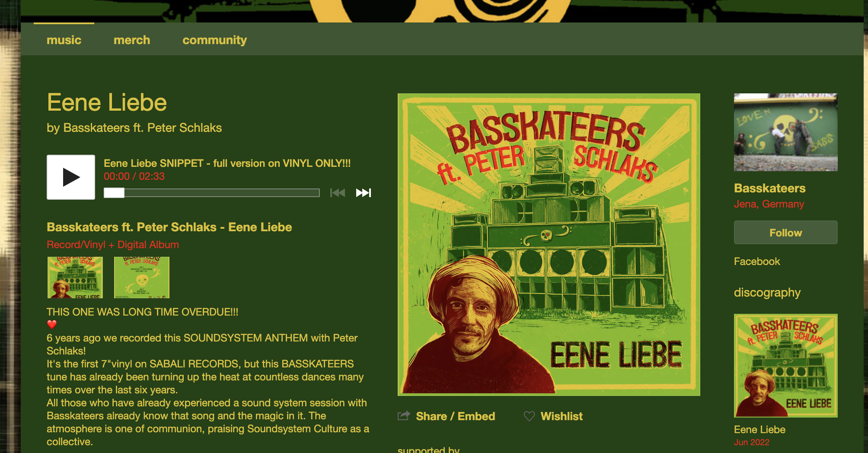
Task: Click the Wishlist heart icon
Action: click(529, 416)
